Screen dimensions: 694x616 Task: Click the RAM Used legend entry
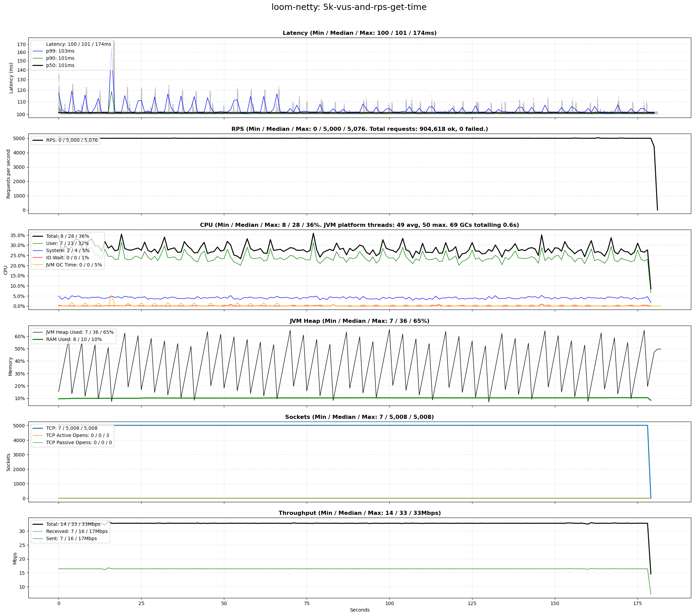[74, 340]
